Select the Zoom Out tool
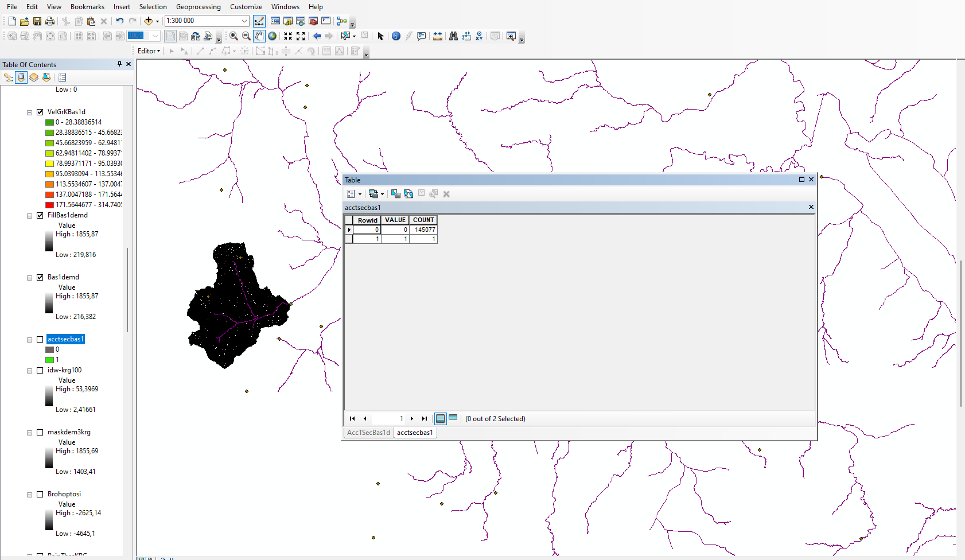 coord(246,36)
